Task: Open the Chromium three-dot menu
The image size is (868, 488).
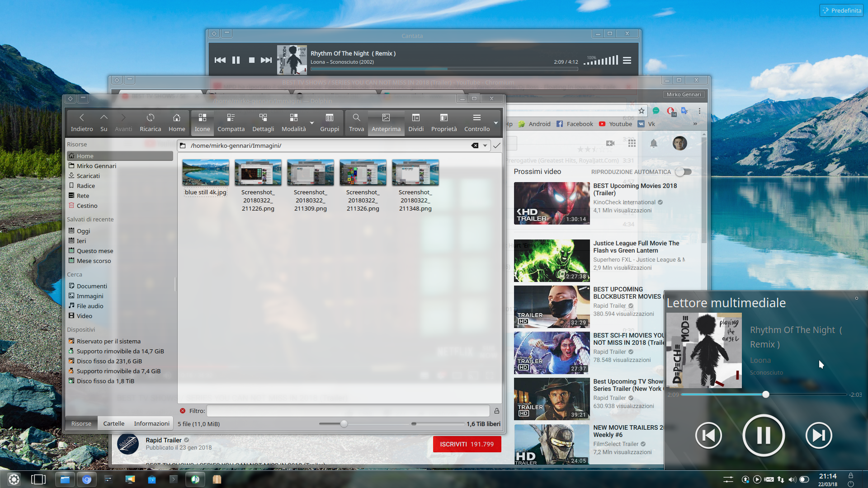Action: tap(699, 111)
